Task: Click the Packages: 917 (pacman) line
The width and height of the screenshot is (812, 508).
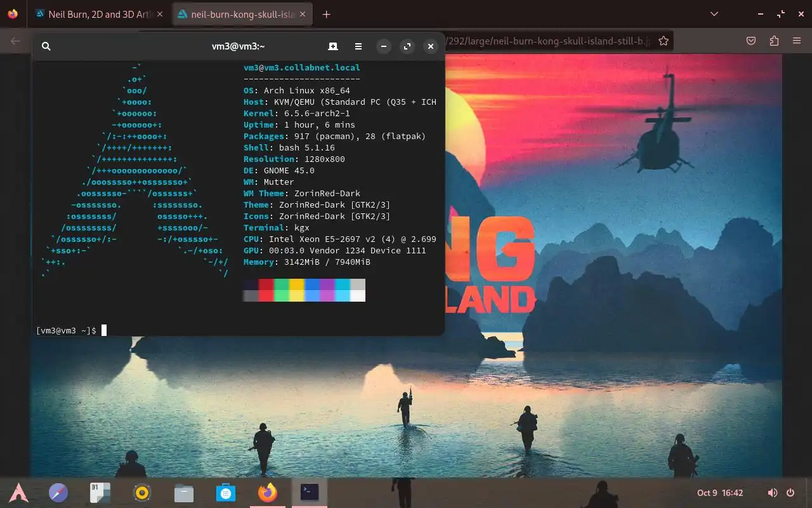Action: click(x=335, y=136)
